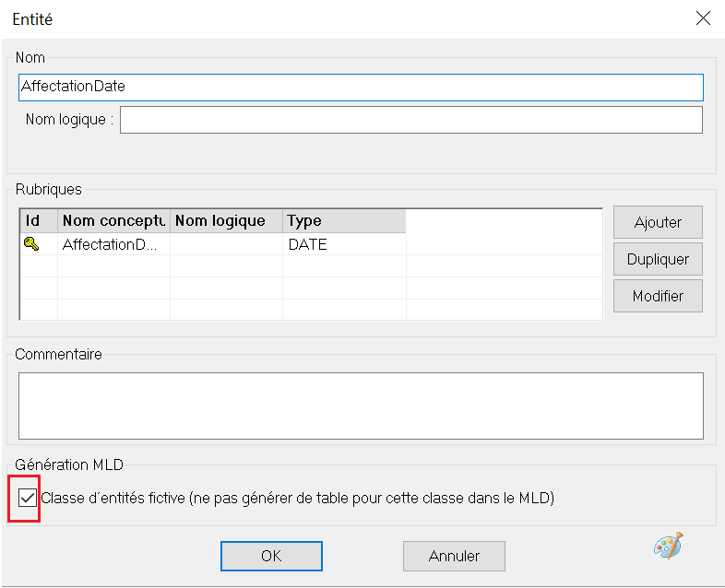Click the yellow key identifier icon
The width and height of the screenshot is (725, 588).
coord(31,243)
